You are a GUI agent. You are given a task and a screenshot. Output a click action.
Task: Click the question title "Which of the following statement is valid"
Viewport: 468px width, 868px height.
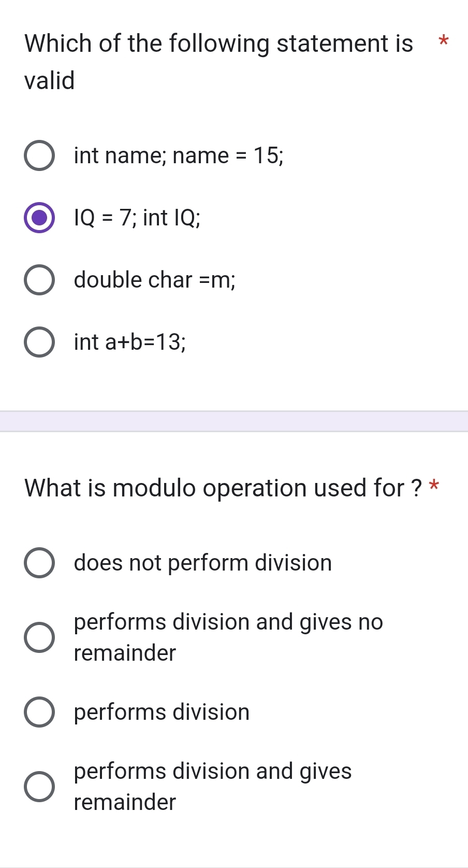click(x=217, y=62)
